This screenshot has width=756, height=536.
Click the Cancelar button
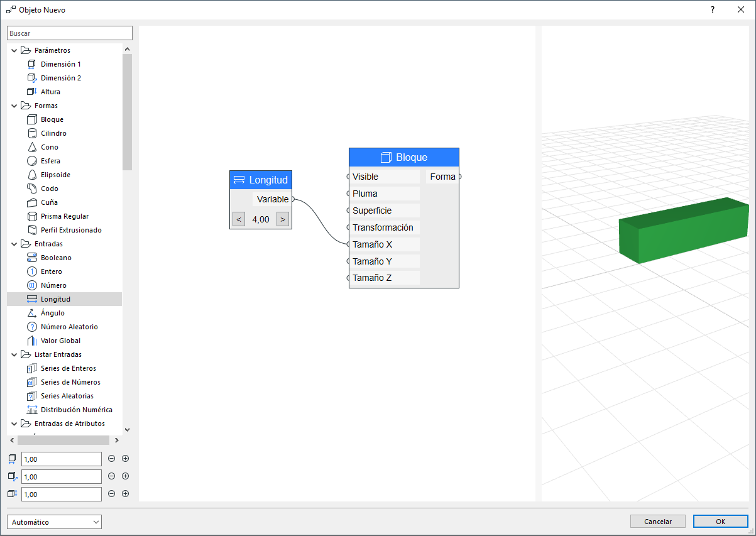[658, 522]
